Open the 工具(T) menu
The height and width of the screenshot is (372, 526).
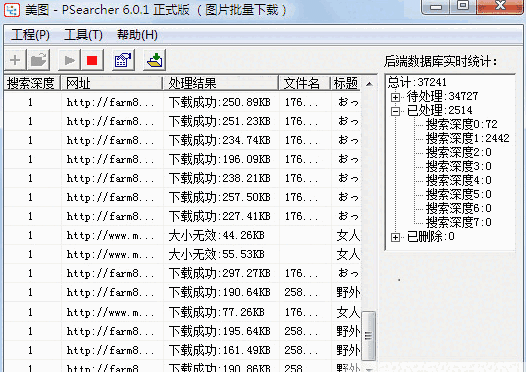pyautogui.click(x=83, y=35)
